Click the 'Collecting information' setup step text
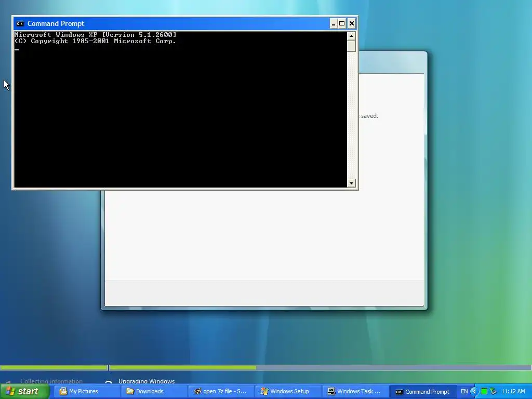Image resolution: width=532 pixels, height=399 pixels. [51, 381]
